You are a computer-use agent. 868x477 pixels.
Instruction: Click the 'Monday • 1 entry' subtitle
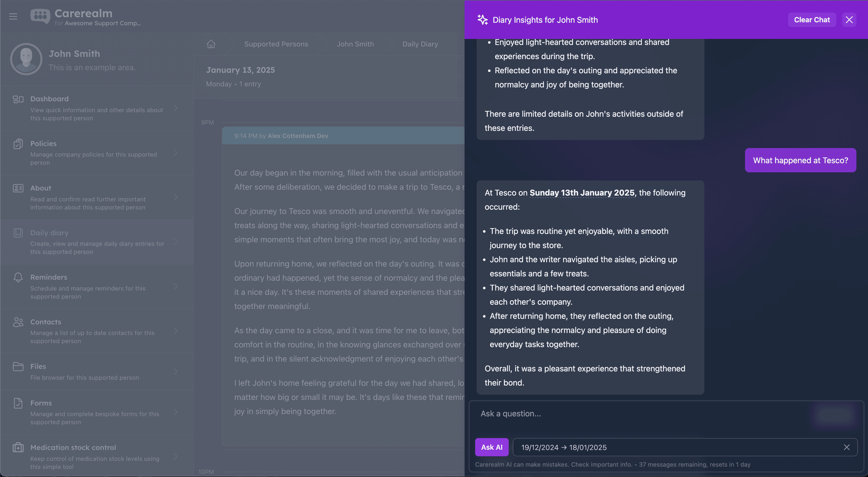pyautogui.click(x=234, y=84)
